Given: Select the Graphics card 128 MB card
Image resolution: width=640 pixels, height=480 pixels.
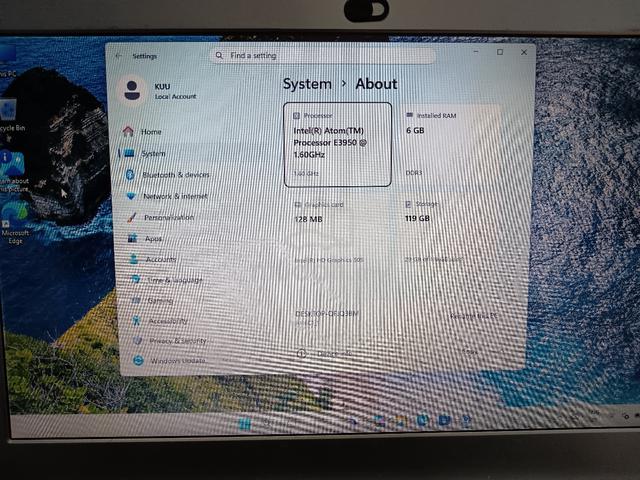Looking at the screenshot, I should [339, 233].
